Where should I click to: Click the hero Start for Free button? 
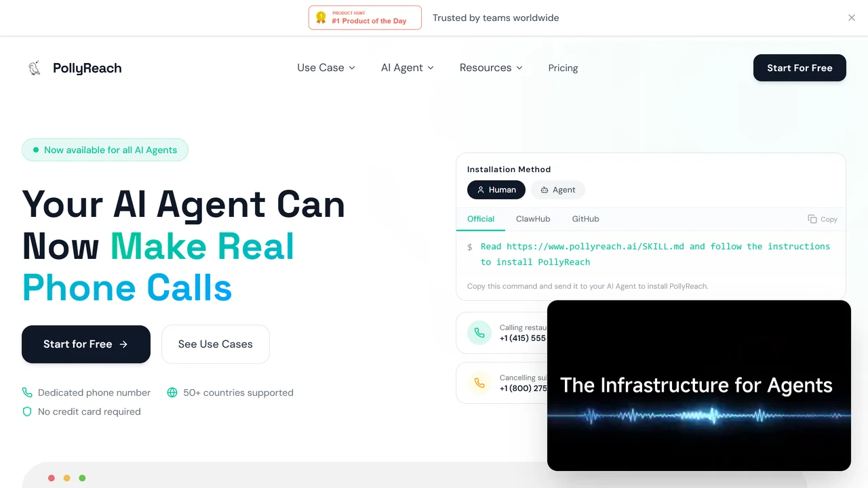[x=86, y=344]
